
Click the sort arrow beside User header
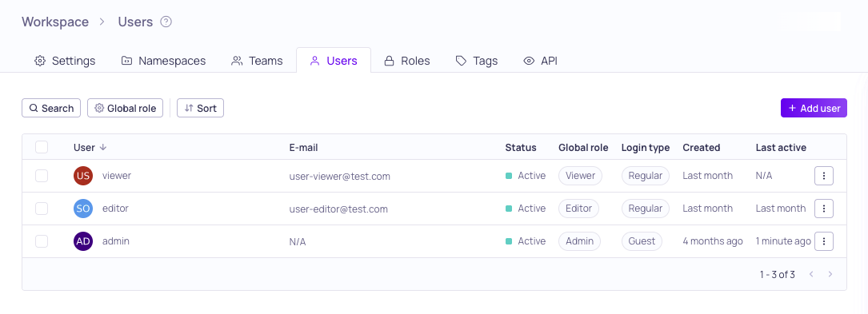point(103,148)
